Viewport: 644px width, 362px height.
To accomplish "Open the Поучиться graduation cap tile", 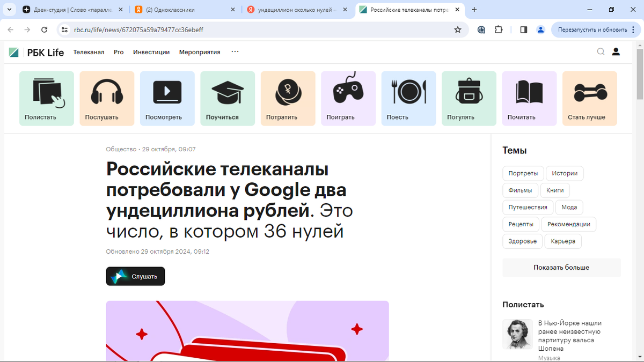I will (x=228, y=99).
